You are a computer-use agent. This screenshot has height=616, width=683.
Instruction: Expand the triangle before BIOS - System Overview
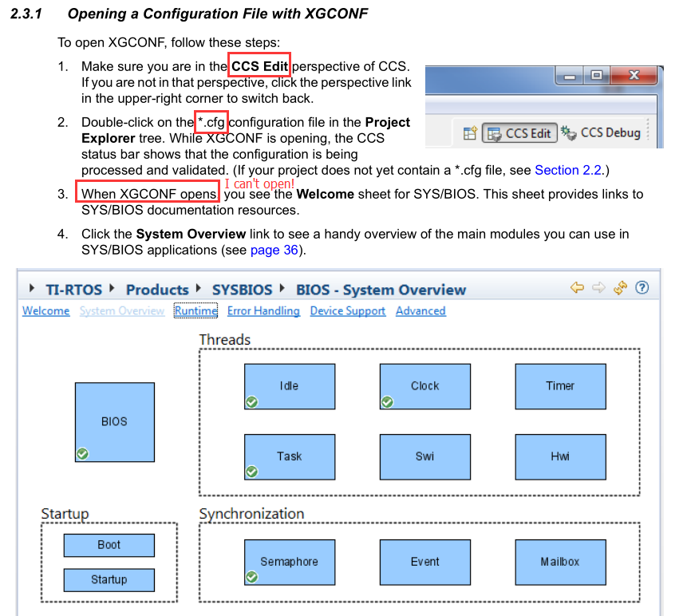282,288
